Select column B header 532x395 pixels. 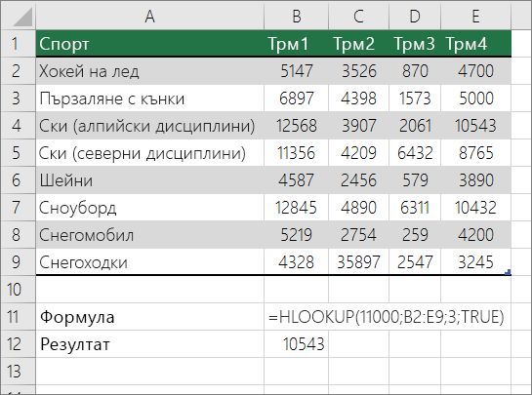(x=296, y=16)
